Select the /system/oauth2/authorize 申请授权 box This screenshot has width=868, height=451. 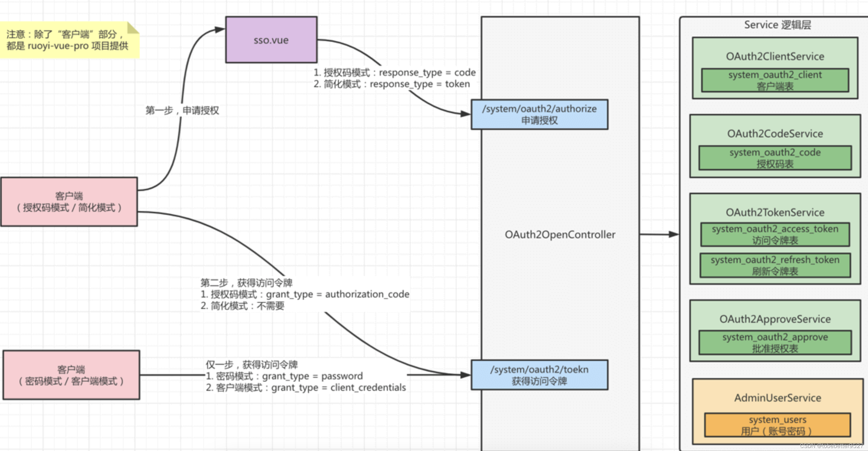(x=539, y=114)
